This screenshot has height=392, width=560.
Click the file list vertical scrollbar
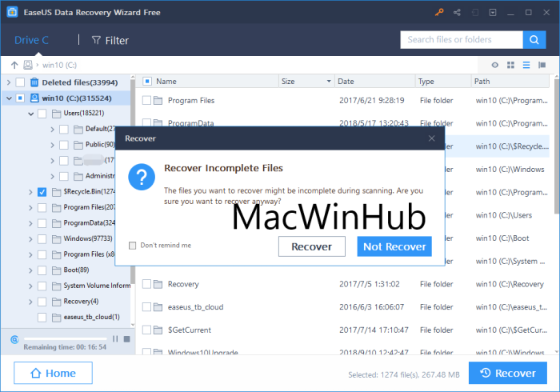557,146
